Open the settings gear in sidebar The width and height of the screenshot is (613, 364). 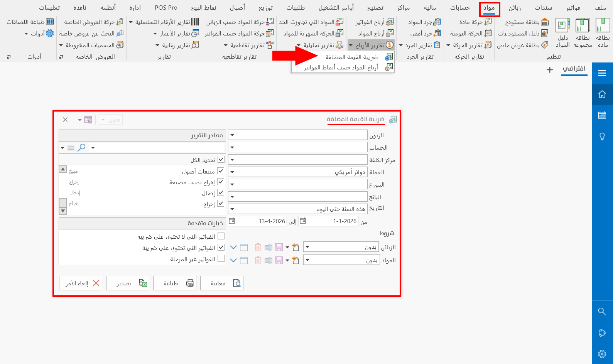pos(602,354)
